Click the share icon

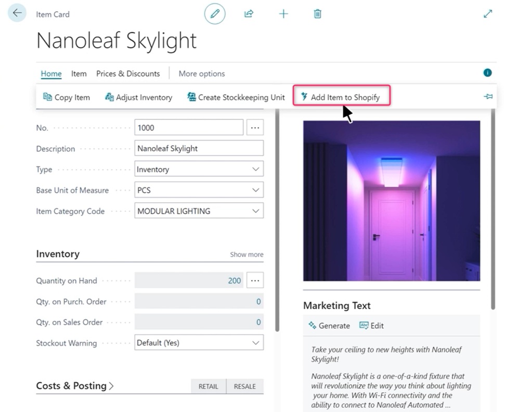pyautogui.click(x=249, y=14)
